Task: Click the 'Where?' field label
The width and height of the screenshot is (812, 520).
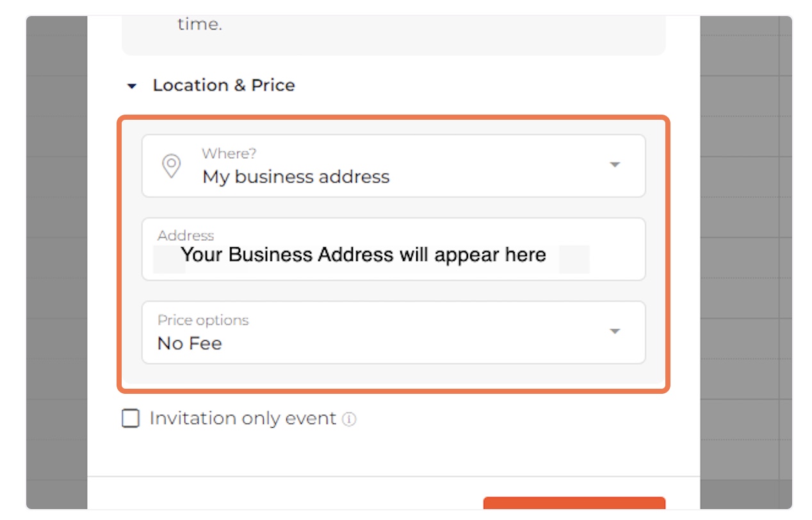Action: (229, 154)
